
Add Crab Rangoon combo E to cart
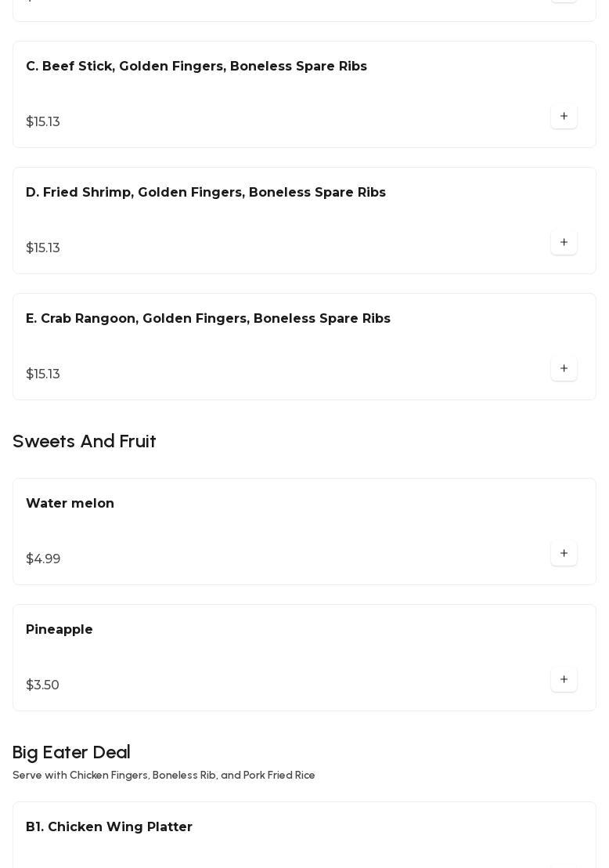(x=564, y=368)
